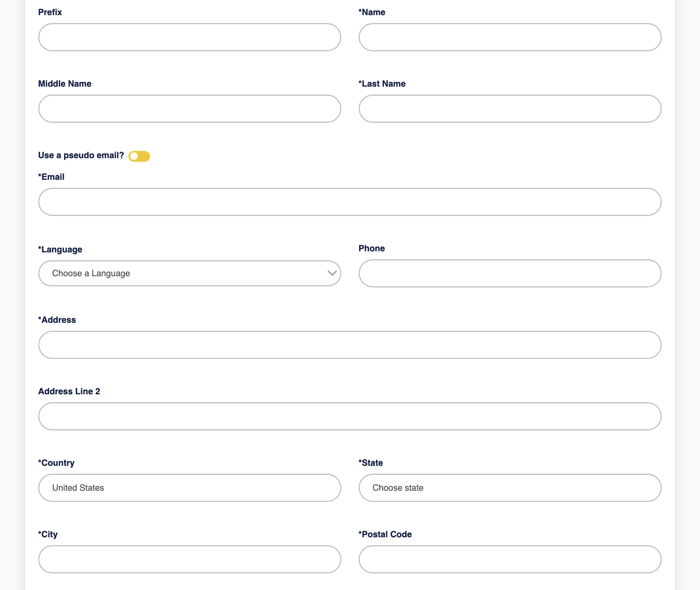
Task: Click the "Use a pseudo email?" label
Action: click(81, 155)
